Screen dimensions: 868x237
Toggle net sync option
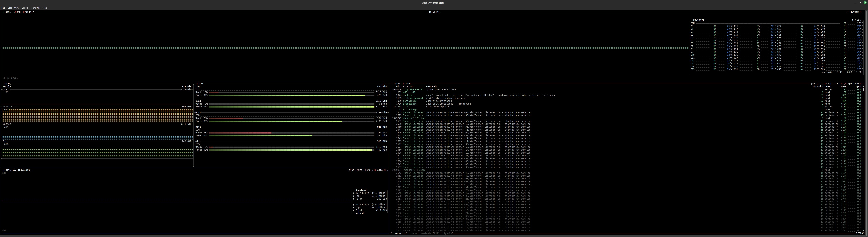click(x=351, y=170)
